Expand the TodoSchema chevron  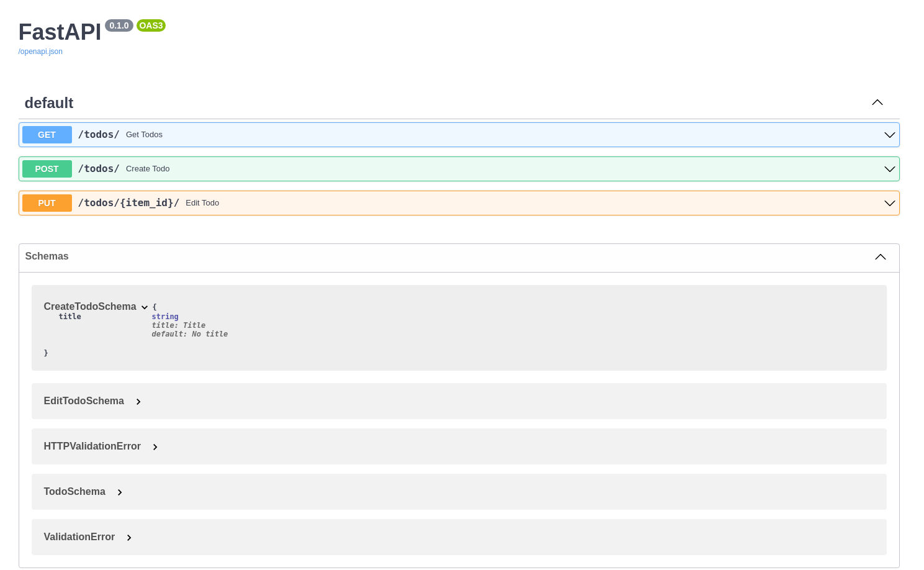point(120,492)
